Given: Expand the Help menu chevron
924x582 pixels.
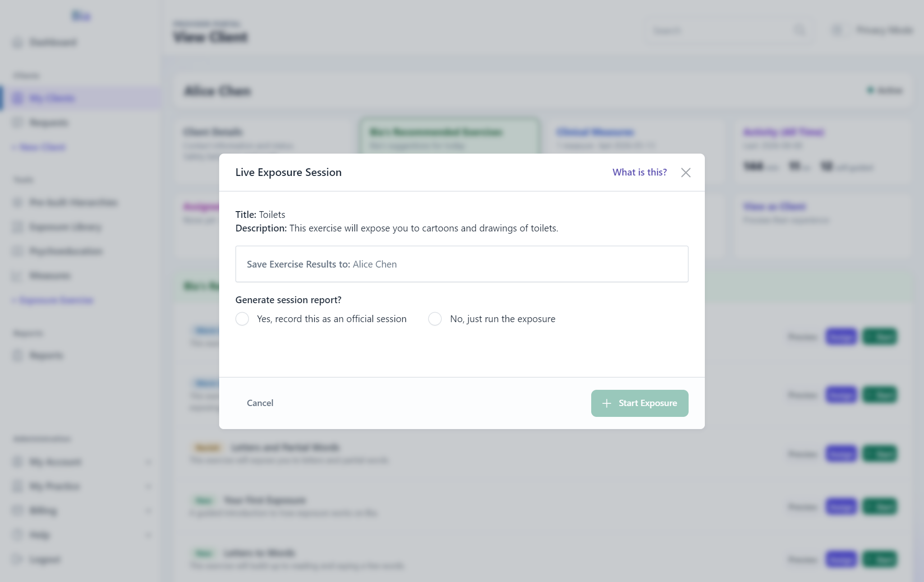Looking at the screenshot, I should 148,535.
